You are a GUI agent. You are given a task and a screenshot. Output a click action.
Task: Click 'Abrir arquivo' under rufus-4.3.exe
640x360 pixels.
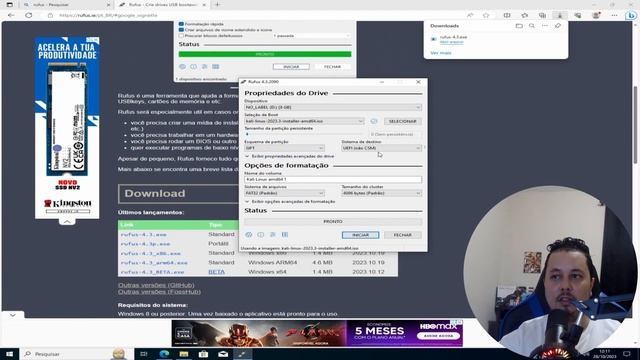click(451, 42)
